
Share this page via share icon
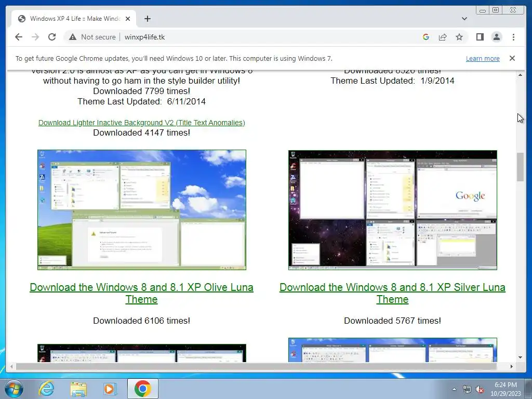[443, 37]
